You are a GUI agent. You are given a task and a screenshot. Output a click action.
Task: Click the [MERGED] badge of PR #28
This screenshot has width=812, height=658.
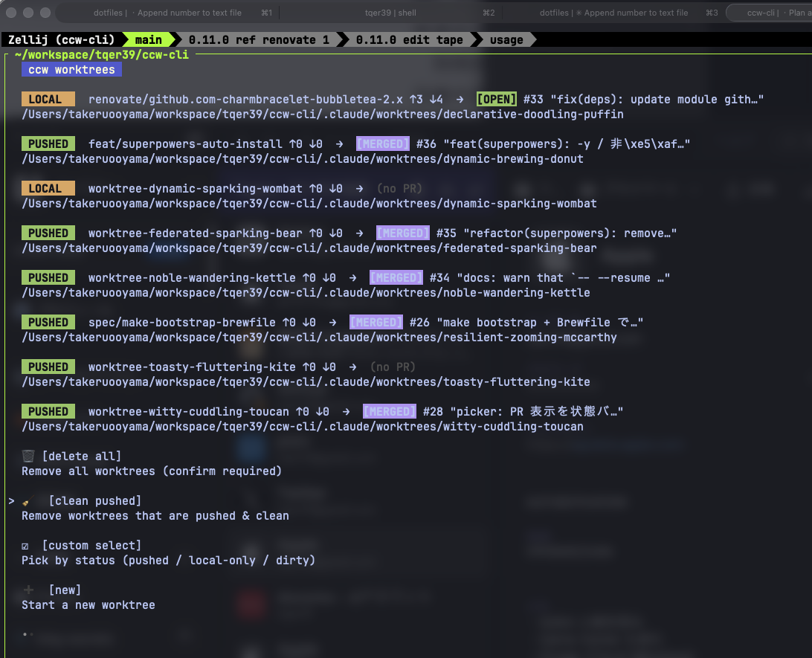pyautogui.click(x=390, y=410)
